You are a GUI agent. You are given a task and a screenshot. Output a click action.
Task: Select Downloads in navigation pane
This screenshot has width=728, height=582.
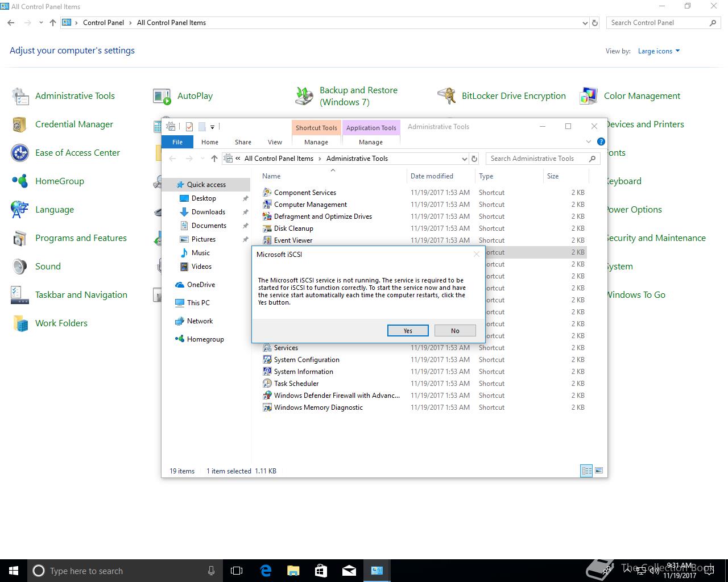[x=208, y=212]
